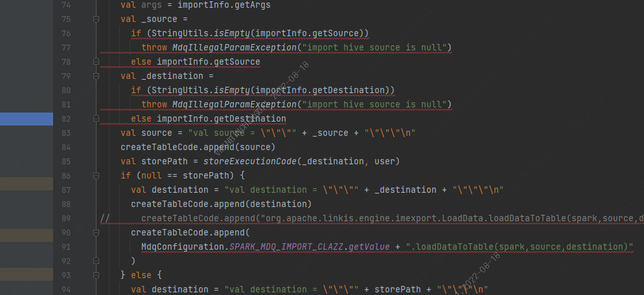Image resolution: width=644 pixels, height=295 pixels.
Task: Click createTableCode.append(source) on line 84
Action: click(198, 147)
